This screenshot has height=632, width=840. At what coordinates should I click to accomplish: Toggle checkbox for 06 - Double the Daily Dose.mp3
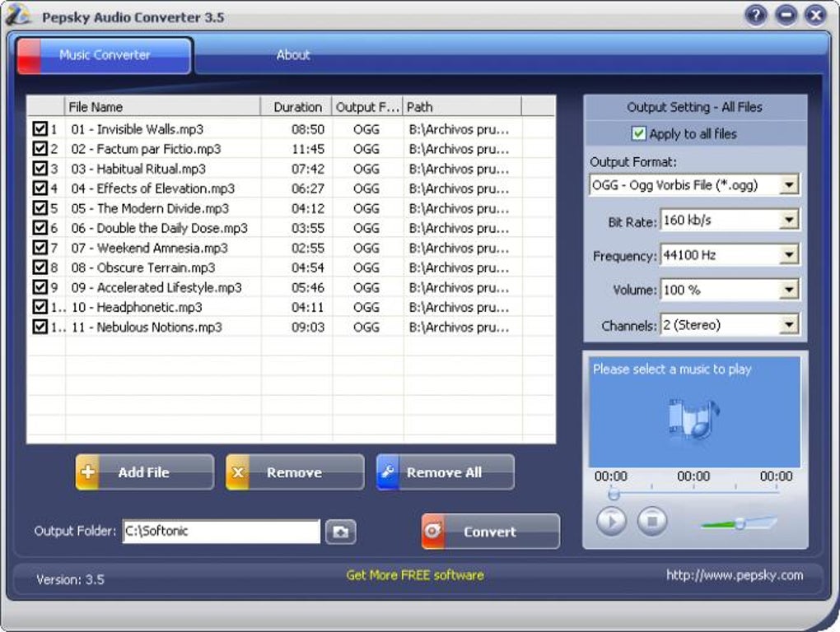(40, 227)
